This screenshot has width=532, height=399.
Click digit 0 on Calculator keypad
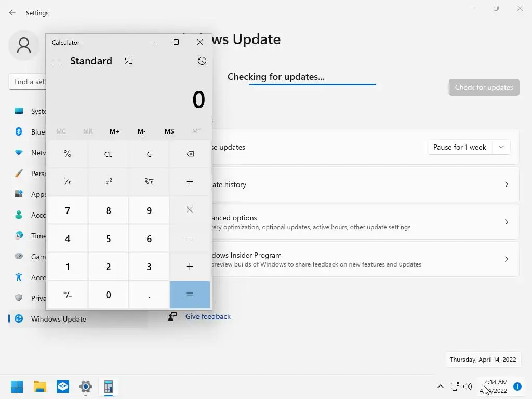(x=108, y=295)
